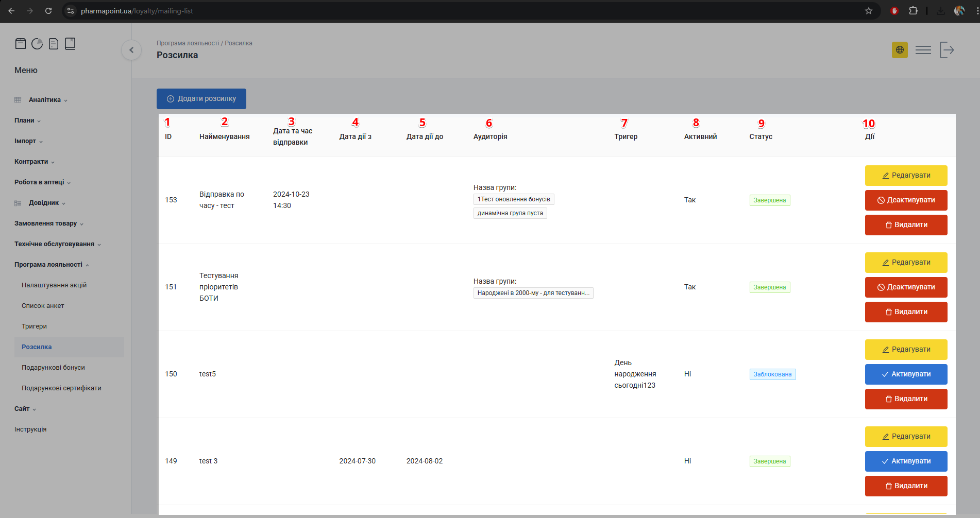Collapse the Програма лояльності section
Screen dimensions: 980x518
pos(48,265)
